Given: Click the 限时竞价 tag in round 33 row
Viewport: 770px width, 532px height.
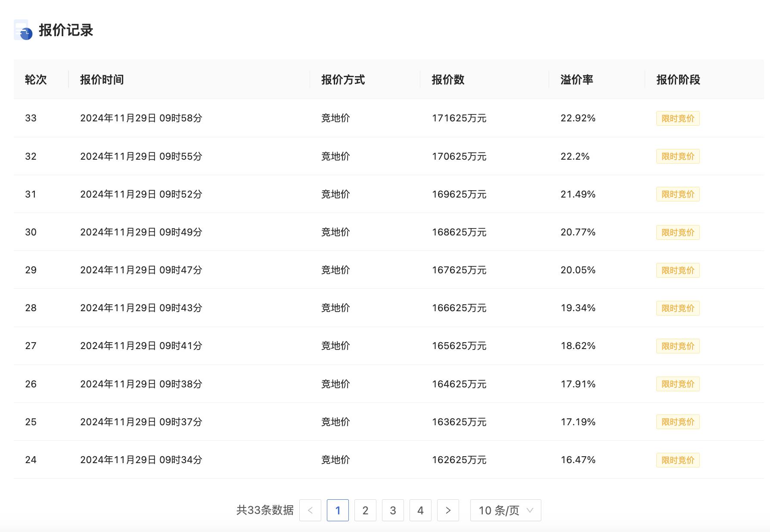Looking at the screenshot, I should click(x=678, y=118).
